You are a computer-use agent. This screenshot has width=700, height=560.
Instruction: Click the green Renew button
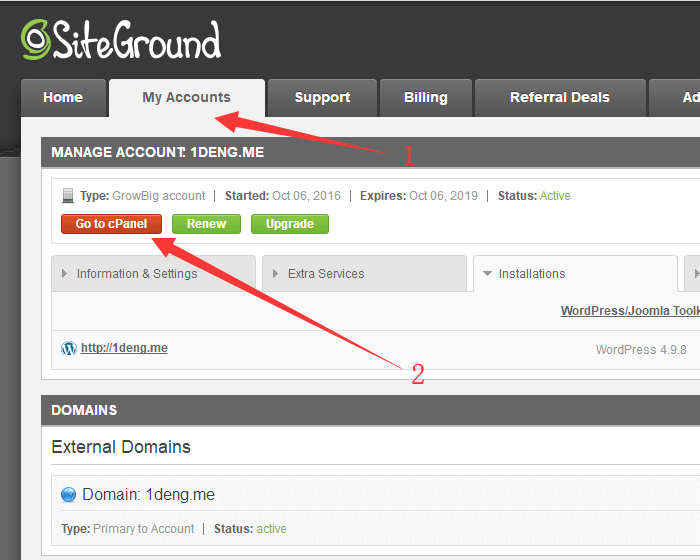tap(206, 224)
